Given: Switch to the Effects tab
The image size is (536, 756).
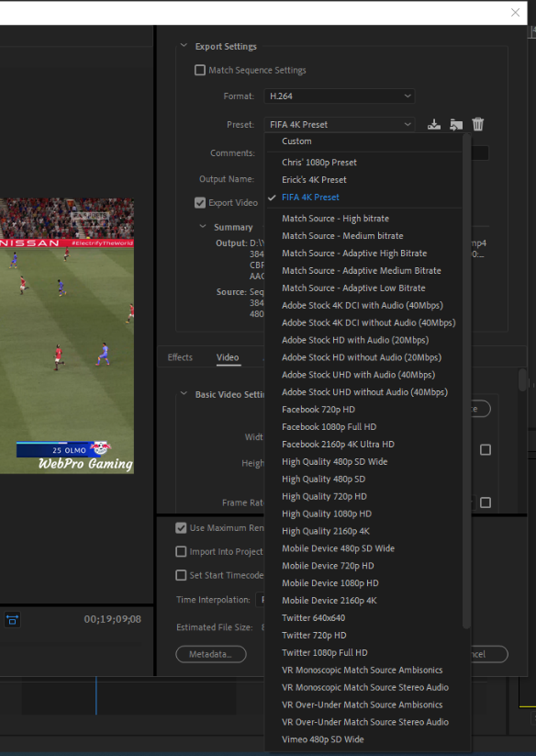Looking at the screenshot, I should [x=180, y=357].
